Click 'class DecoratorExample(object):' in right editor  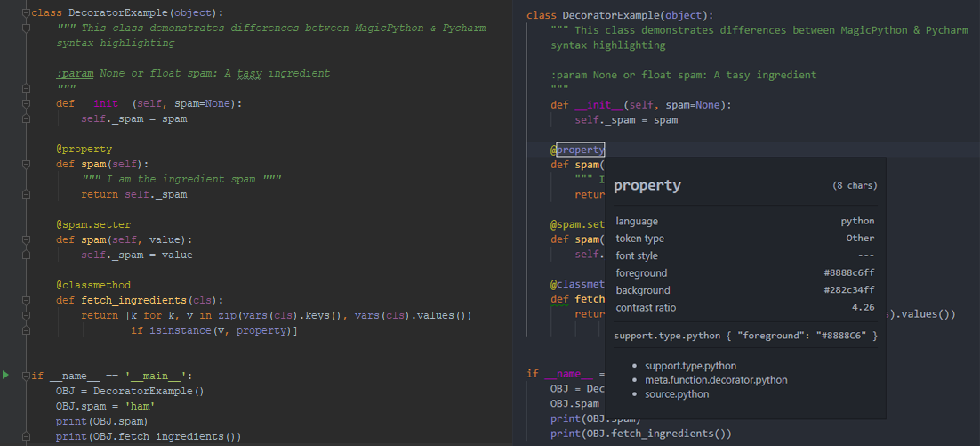coord(619,15)
